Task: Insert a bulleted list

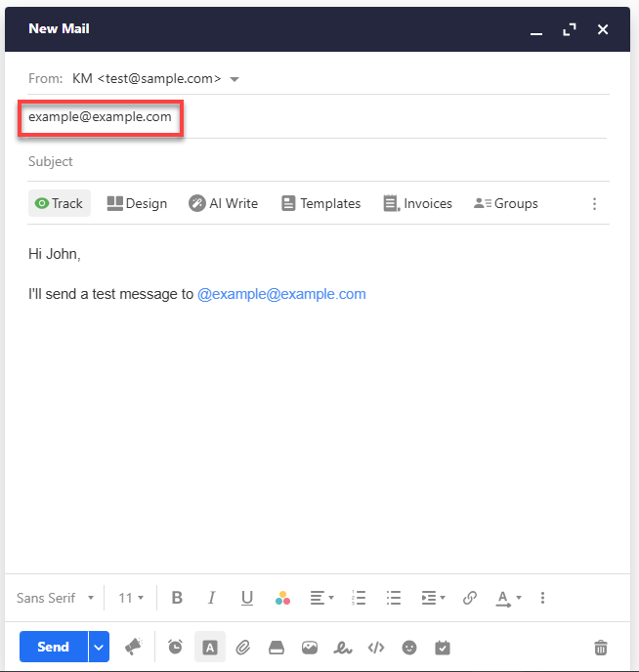Action: tap(394, 598)
